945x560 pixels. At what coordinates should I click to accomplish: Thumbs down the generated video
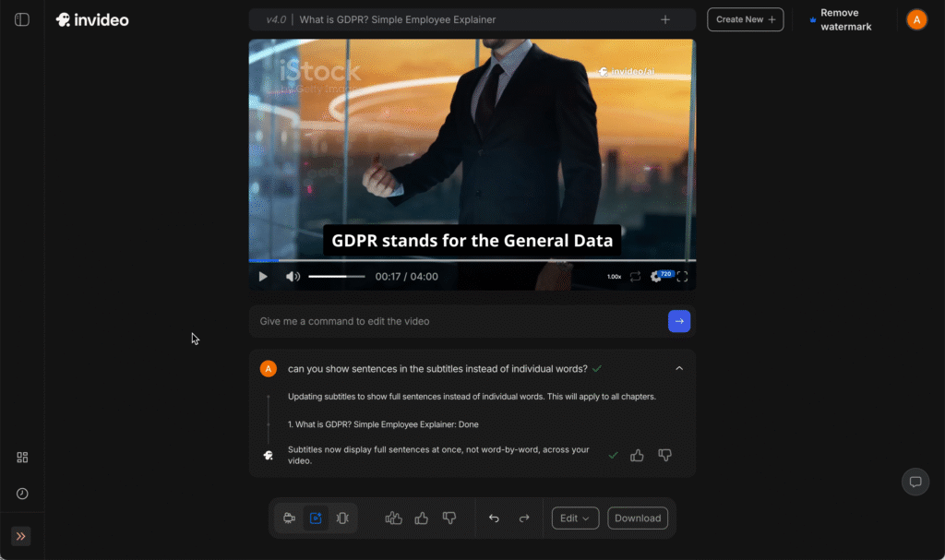point(449,518)
